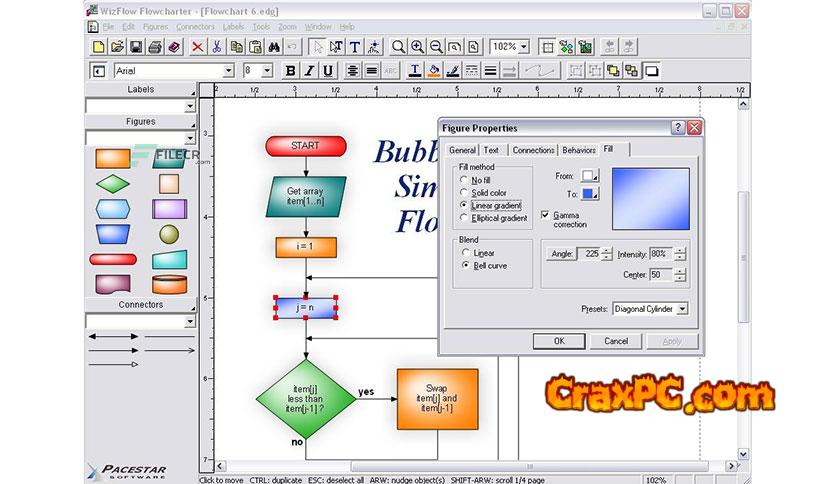Click the Cancel button
This screenshot has width=836, height=484.
(616, 341)
